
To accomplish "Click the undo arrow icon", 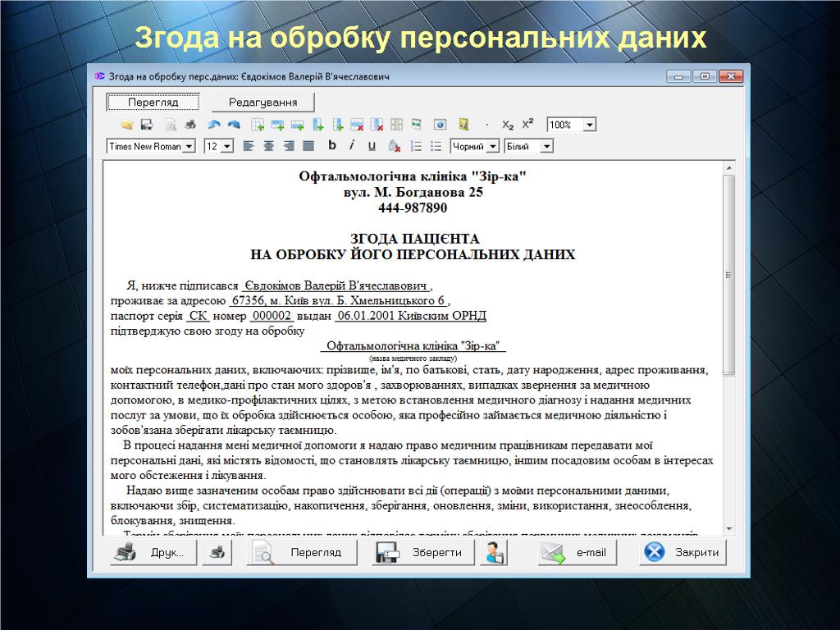I will click(213, 126).
